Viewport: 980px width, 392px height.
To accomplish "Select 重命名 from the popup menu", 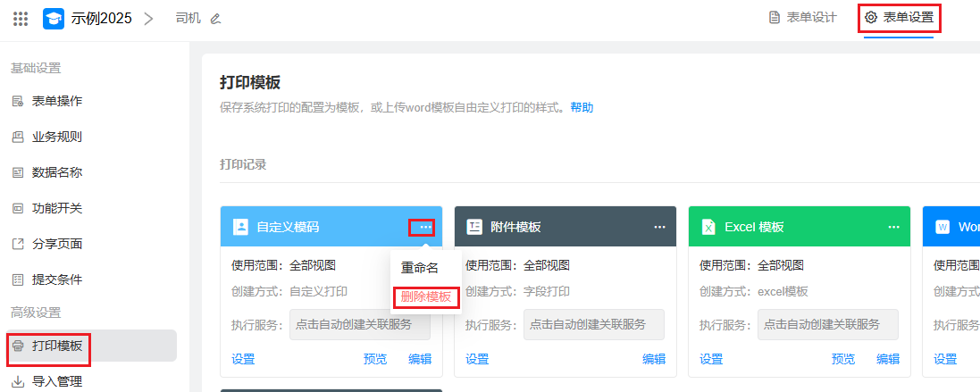I will coord(420,267).
